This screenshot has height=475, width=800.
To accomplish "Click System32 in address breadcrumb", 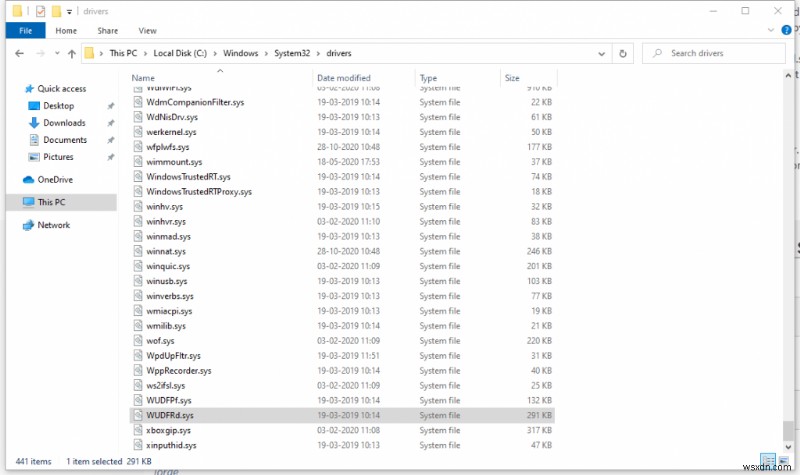I will coord(292,53).
